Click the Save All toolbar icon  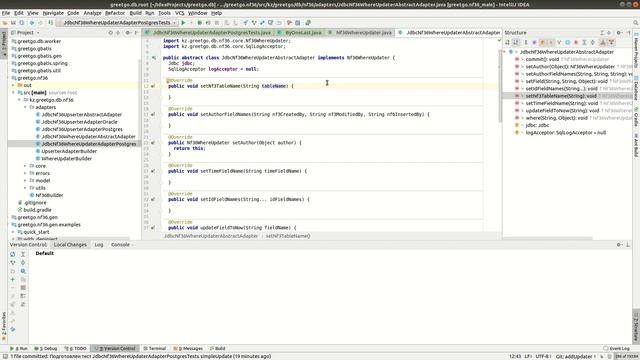(13, 23)
